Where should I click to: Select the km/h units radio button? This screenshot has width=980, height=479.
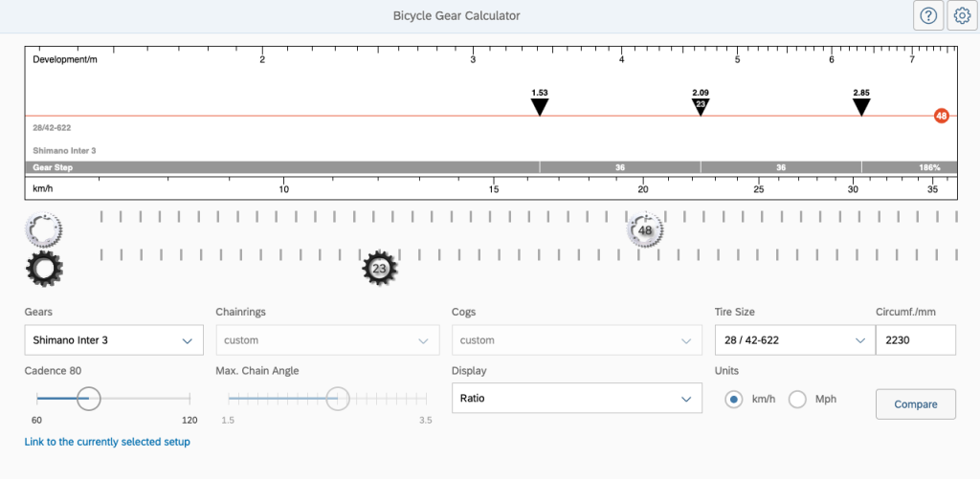tap(734, 399)
